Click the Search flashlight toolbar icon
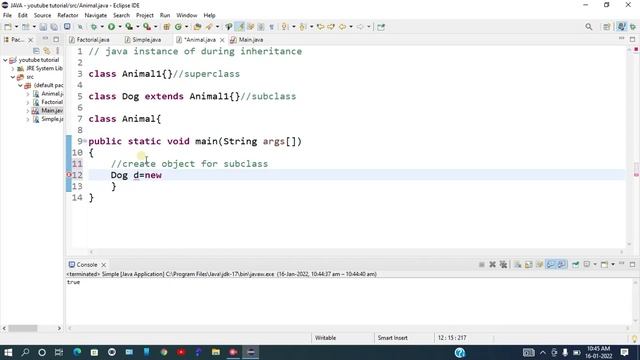This screenshot has width=640, height=360. 209,27
